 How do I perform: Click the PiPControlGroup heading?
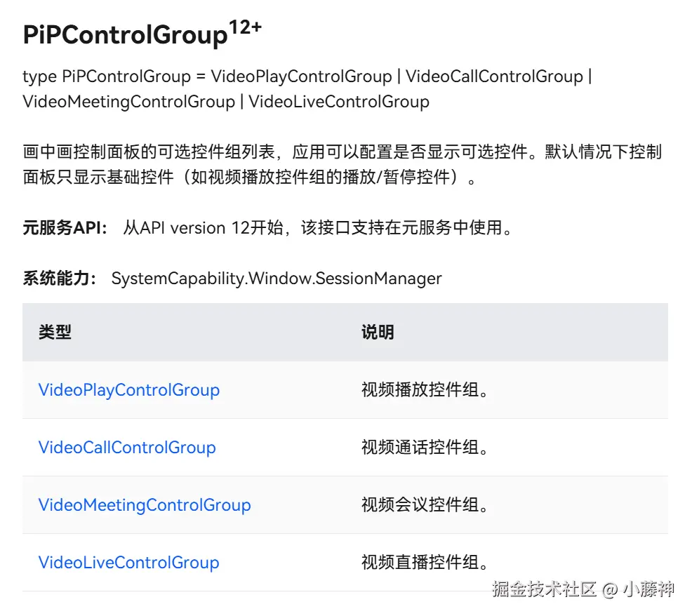(x=126, y=35)
